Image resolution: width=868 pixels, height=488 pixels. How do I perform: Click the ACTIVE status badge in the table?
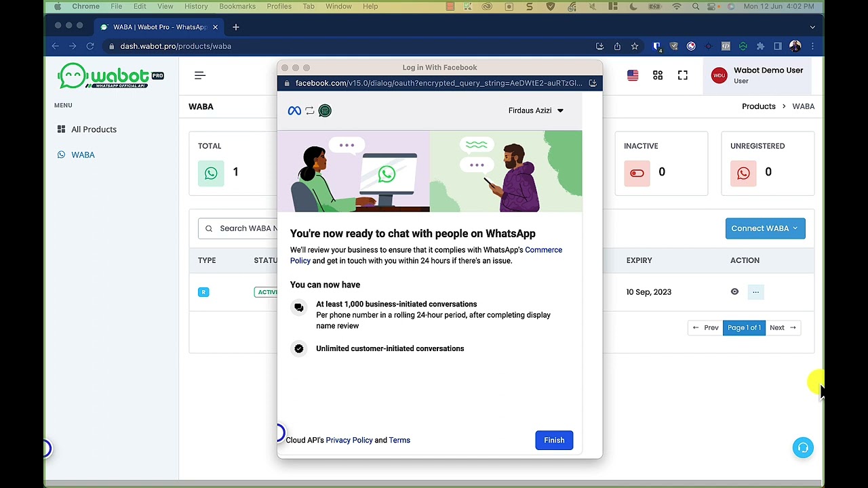tap(267, 292)
